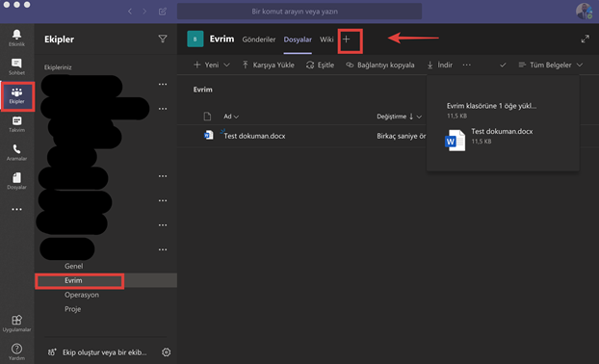This screenshot has width=599, height=364.
Task: Select the Operasyon channel
Action: coord(82,295)
